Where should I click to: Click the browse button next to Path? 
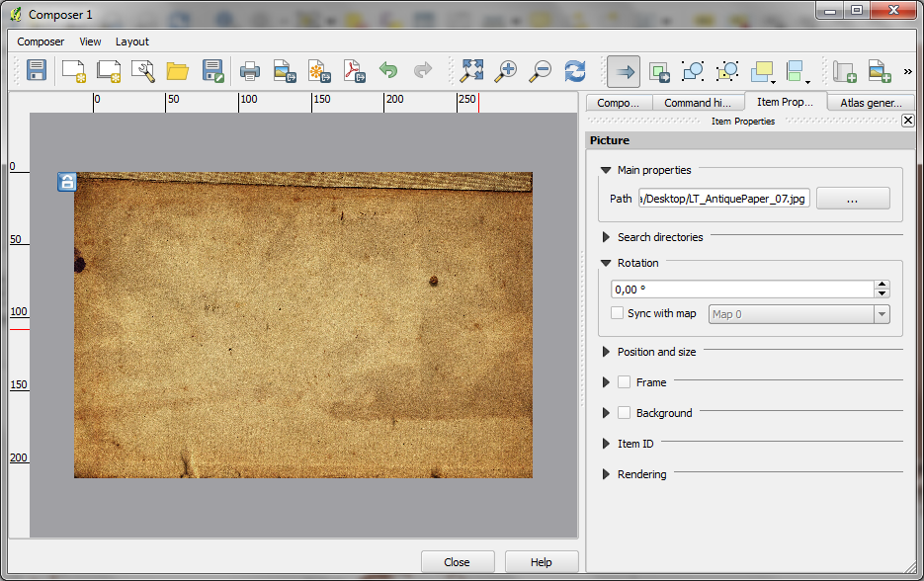click(852, 199)
